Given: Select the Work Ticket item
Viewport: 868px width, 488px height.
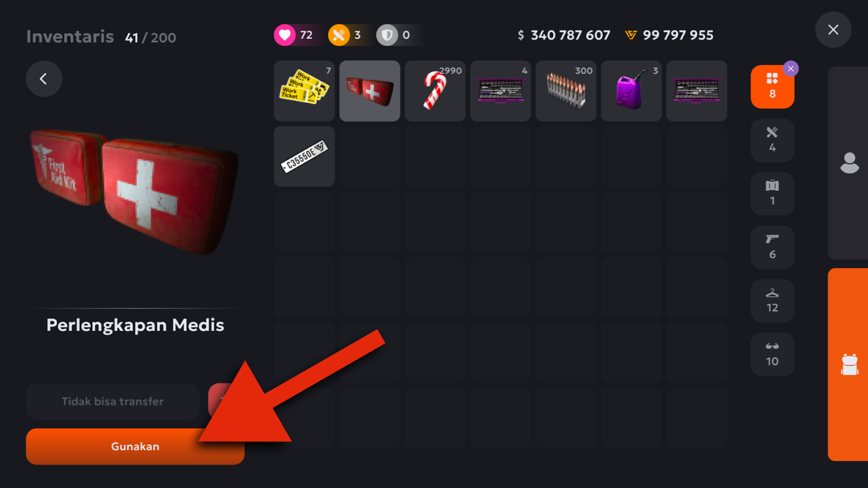Looking at the screenshot, I should click(304, 91).
